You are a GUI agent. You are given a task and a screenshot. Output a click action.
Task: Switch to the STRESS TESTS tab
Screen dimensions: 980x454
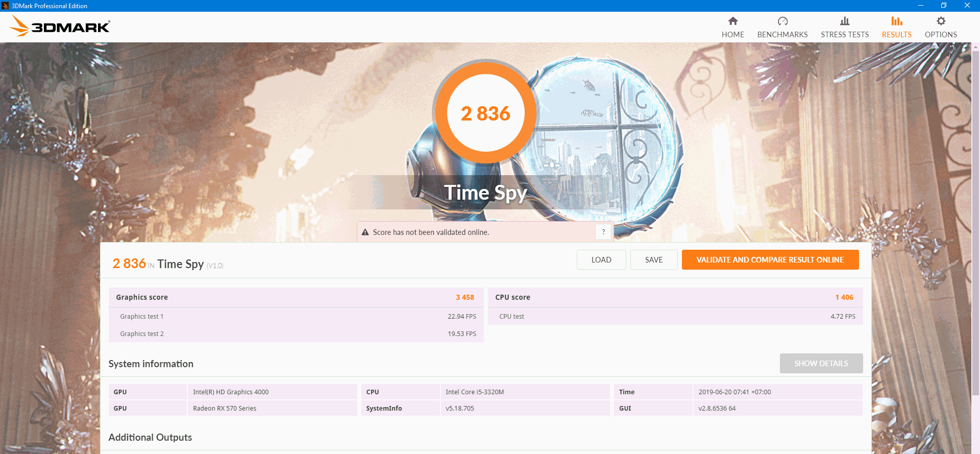coord(845,35)
